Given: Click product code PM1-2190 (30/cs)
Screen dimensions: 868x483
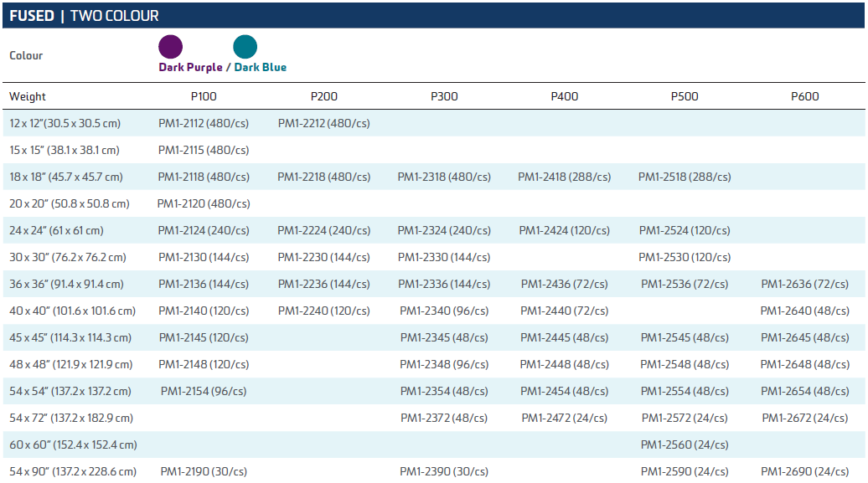Looking at the screenshot, I should 204,471.
